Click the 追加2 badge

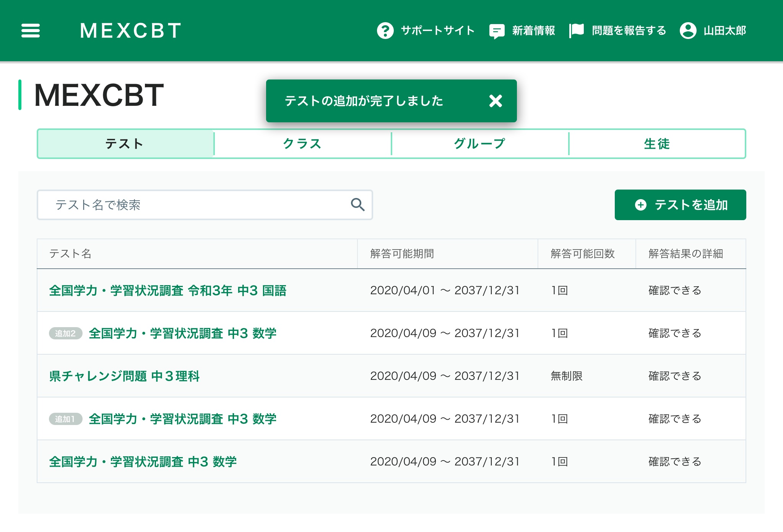pos(65,333)
